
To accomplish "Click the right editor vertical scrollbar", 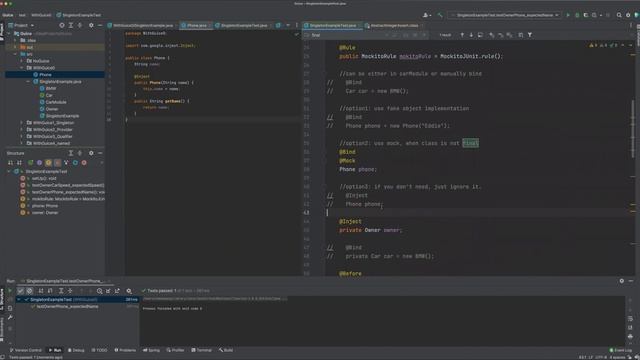I will pyautogui.click(x=633, y=129).
